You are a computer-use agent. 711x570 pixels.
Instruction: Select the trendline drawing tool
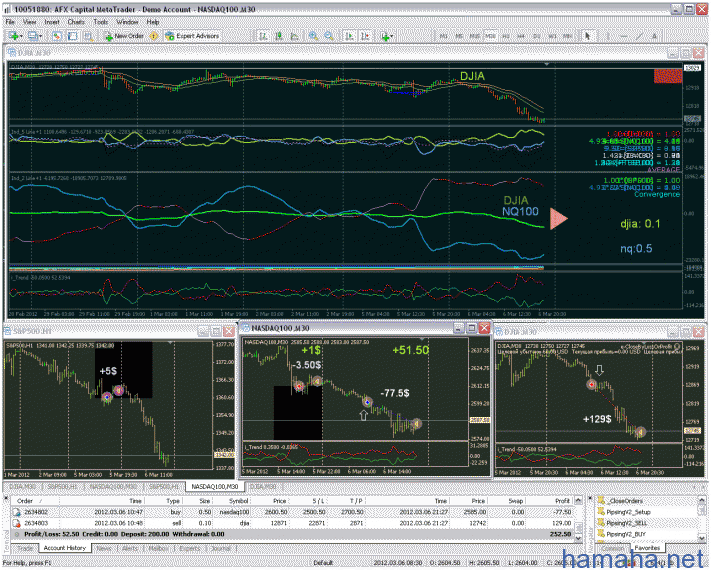639,36
